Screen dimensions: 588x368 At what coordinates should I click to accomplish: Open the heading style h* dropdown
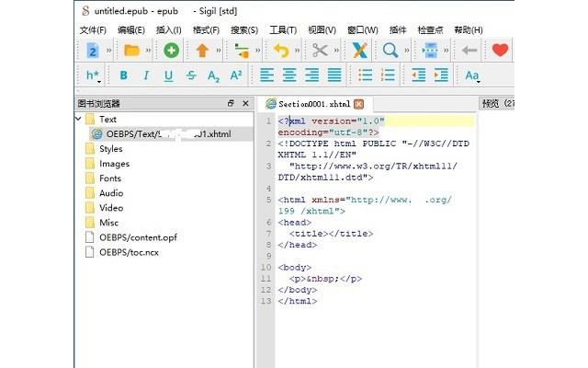click(93, 75)
